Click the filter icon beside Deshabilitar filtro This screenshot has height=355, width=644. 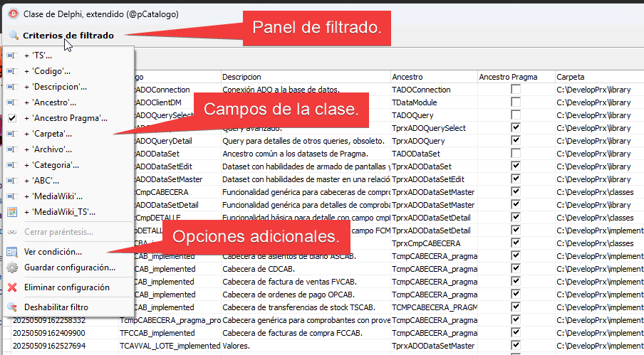[x=12, y=307]
